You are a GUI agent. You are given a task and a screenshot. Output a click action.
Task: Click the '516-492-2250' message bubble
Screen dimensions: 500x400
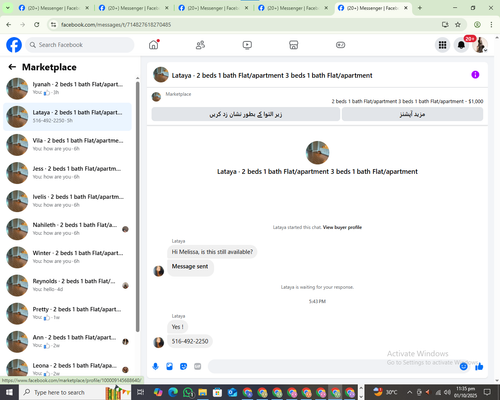click(x=190, y=341)
